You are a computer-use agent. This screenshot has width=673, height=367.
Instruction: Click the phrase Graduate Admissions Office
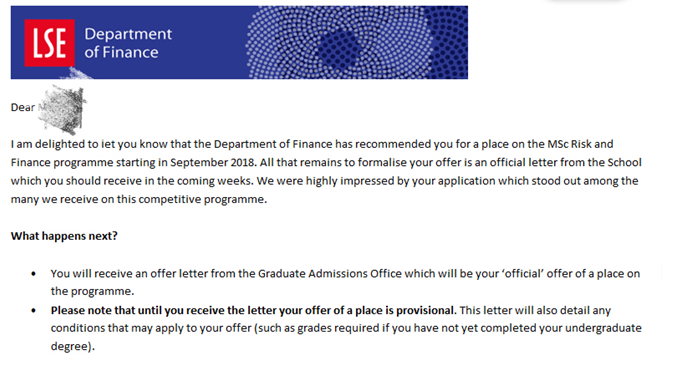click(x=330, y=273)
